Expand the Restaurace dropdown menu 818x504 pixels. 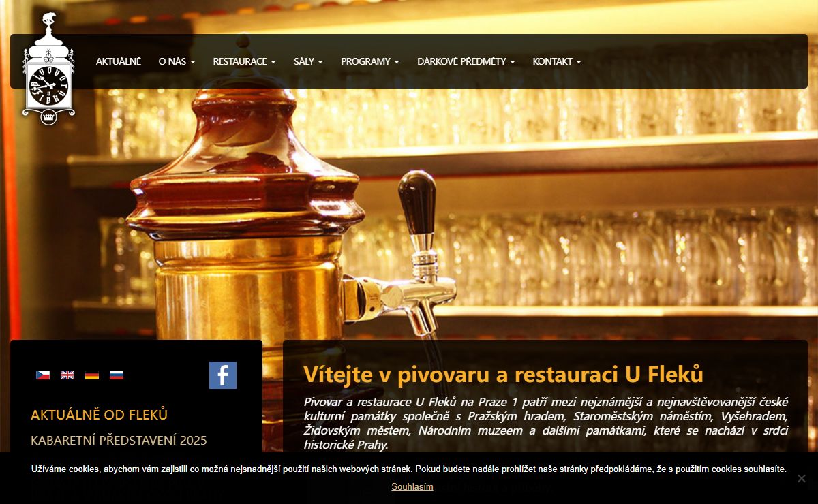pyautogui.click(x=245, y=61)
